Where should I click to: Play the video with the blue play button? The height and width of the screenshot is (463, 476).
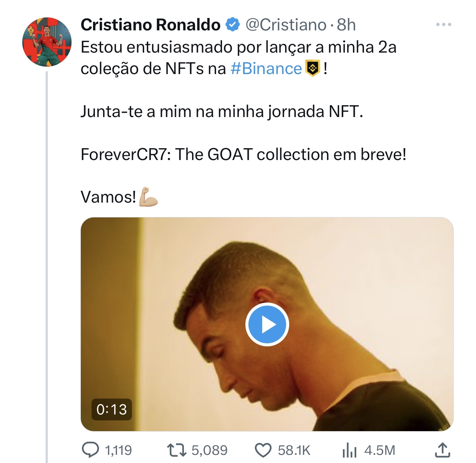tap(267, 324)
